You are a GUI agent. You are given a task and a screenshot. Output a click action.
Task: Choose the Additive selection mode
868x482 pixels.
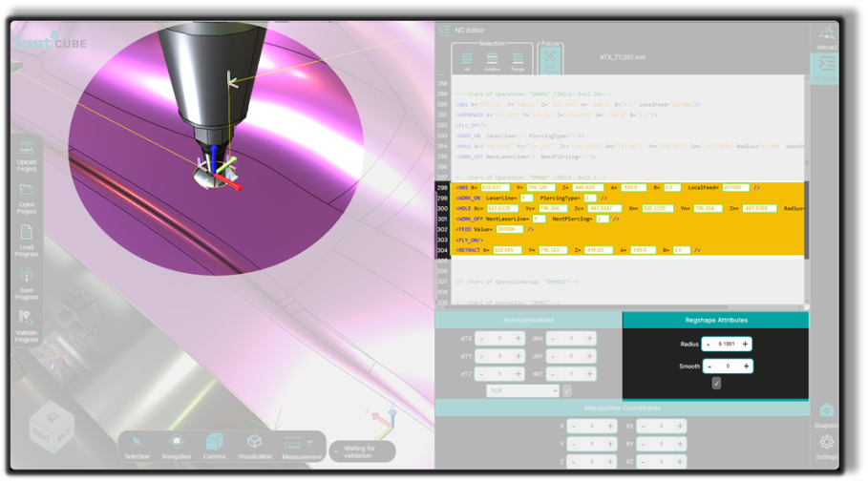click(x=492, y=59)
